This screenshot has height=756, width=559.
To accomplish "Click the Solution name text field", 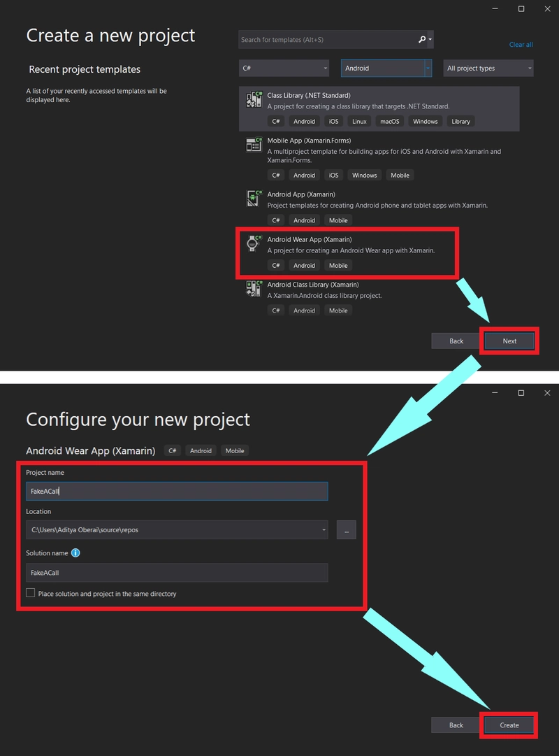I will (x=177, y=572).
